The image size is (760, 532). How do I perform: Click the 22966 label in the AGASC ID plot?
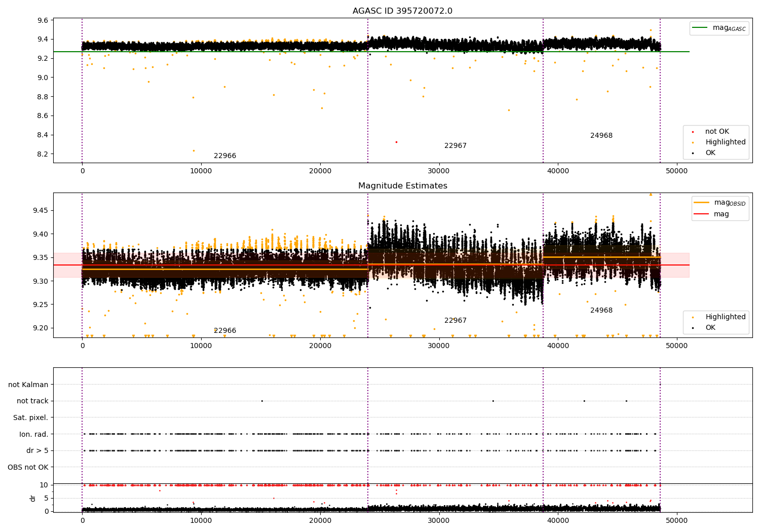[225, 156]
